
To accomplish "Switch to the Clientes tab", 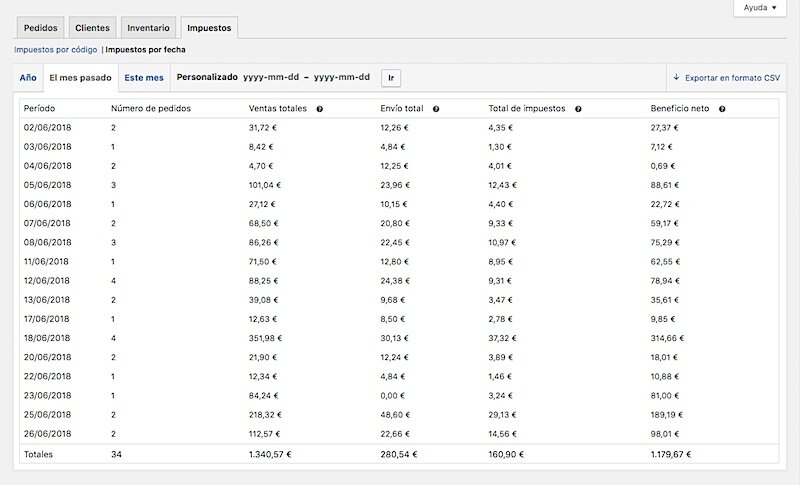I will (92, 28).
